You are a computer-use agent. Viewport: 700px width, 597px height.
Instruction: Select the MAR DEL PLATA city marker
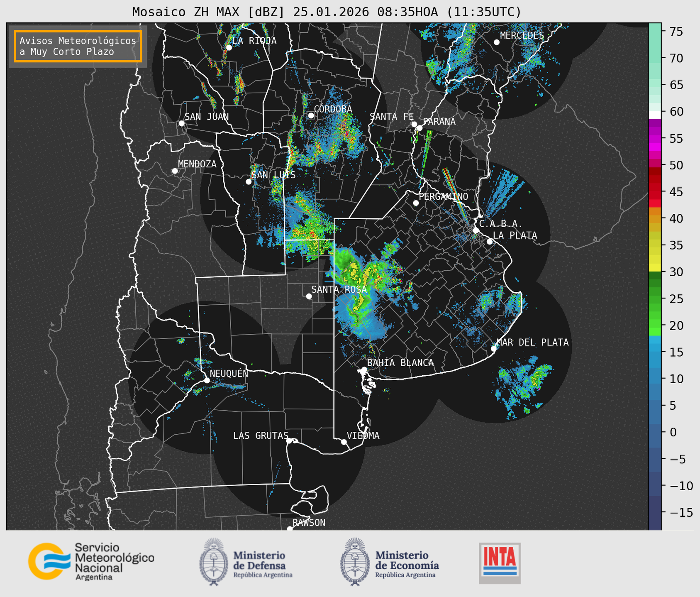pyautogui.click(x=494, y=349)
